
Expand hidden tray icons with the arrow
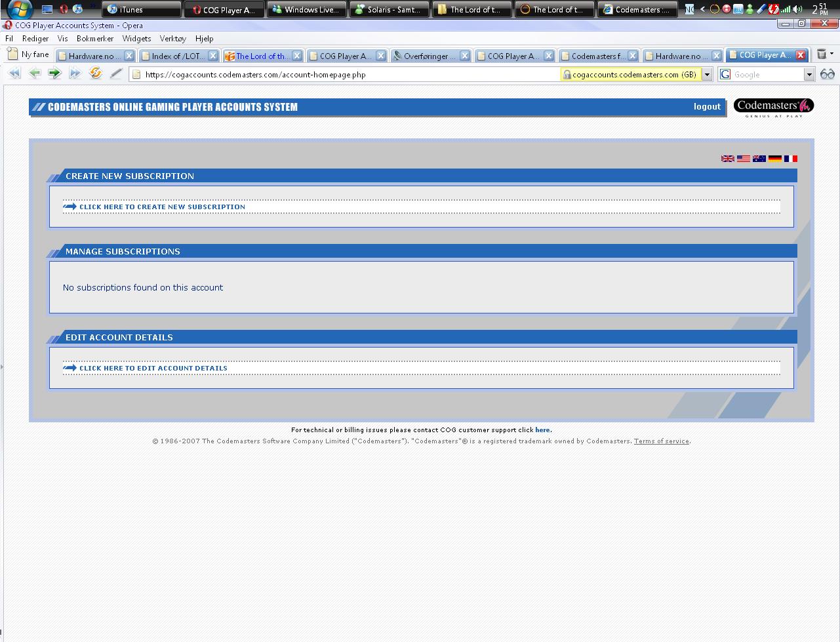pos(702,9)
